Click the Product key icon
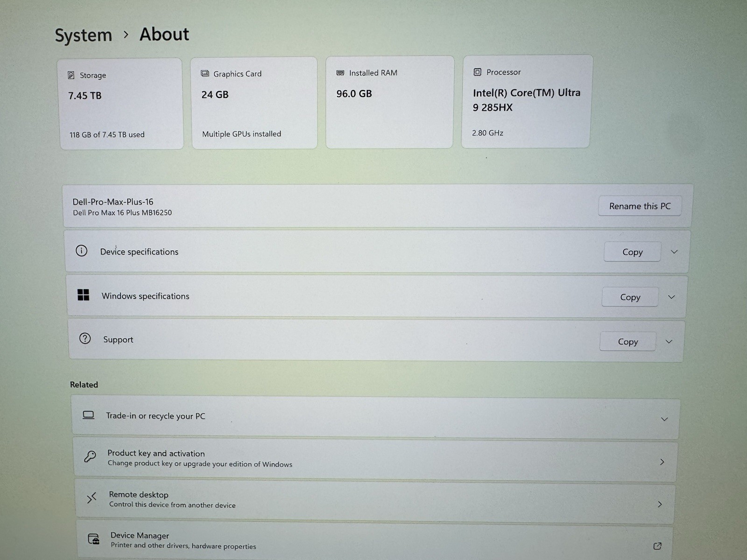Image resolution: width=747 pixels, height=560 pixels. click(x=90, y=456)
